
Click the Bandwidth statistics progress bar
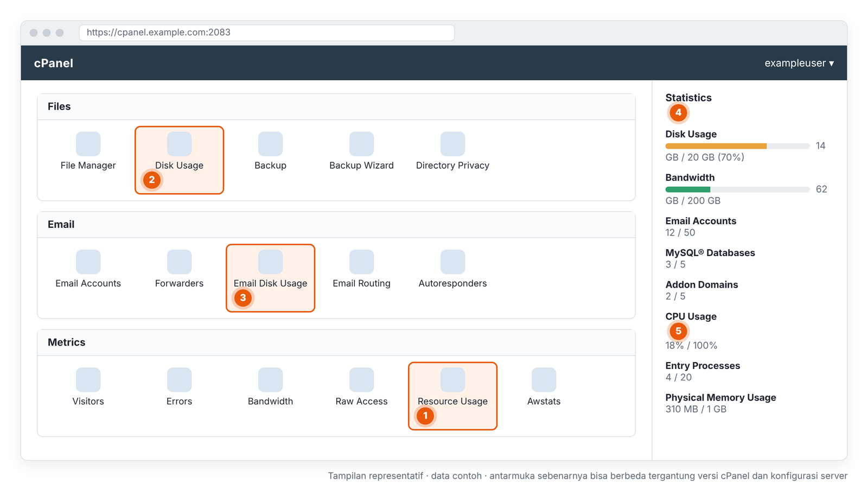click(737, 189)
